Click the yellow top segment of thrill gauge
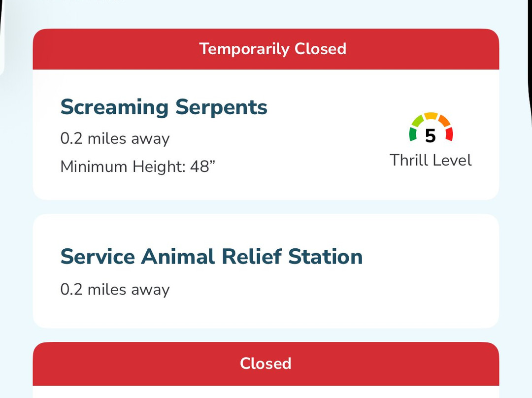 pyautogui.click(x=431, y=116)
